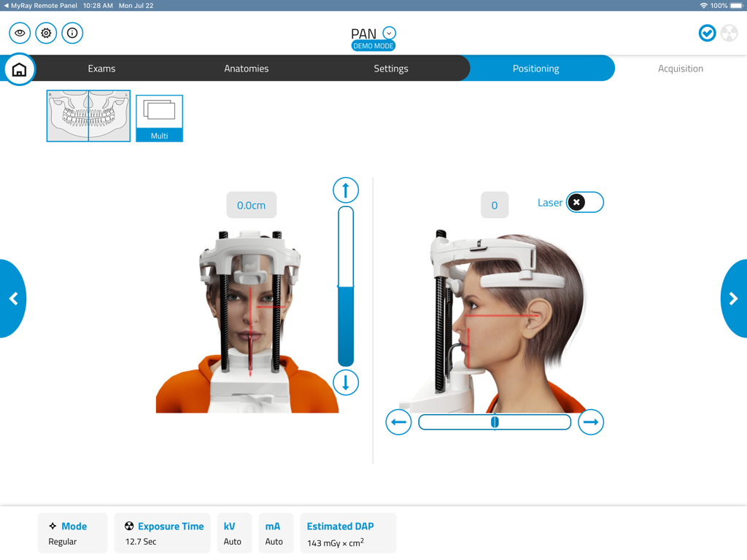The height and width of the screenshot is (560, 747).
Task: Click the up arrow to raise column
Action: click(x=345, y=190)
